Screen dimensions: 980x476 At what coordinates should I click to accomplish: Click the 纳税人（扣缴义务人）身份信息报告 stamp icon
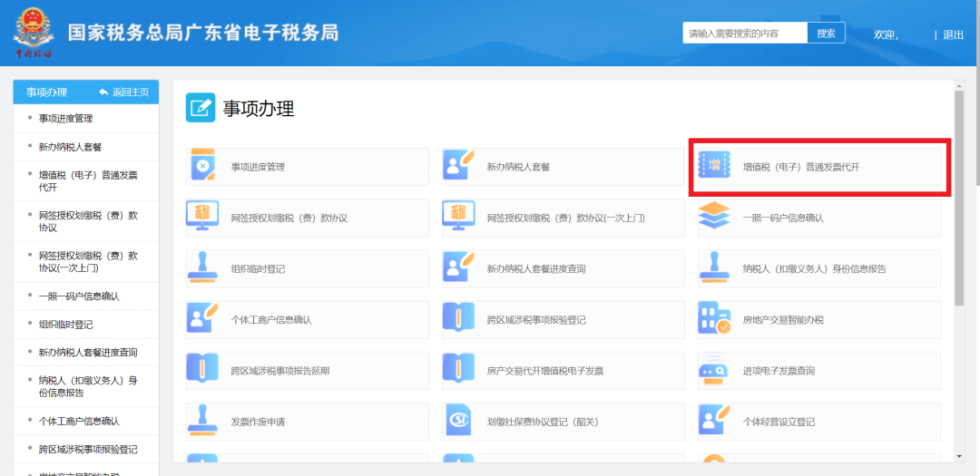click(x=714, y=267)
